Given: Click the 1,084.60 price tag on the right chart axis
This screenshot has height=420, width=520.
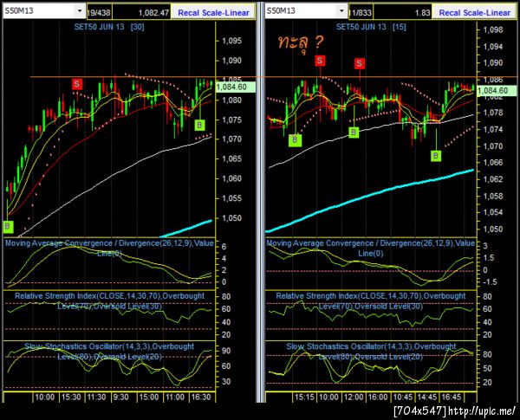Looking at the screenshot, I should click(x=497, y=91).
